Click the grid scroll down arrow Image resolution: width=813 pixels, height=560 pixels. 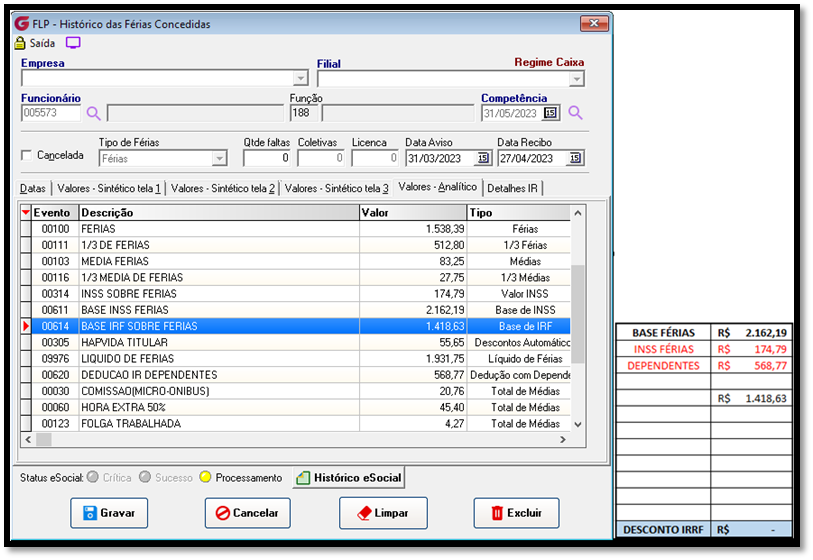[578, 424]
